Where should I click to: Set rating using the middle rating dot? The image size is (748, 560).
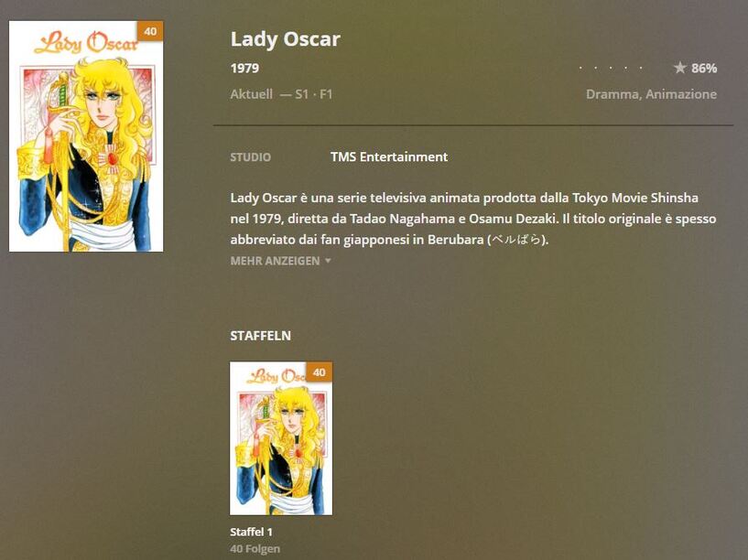tap(611, 68)
